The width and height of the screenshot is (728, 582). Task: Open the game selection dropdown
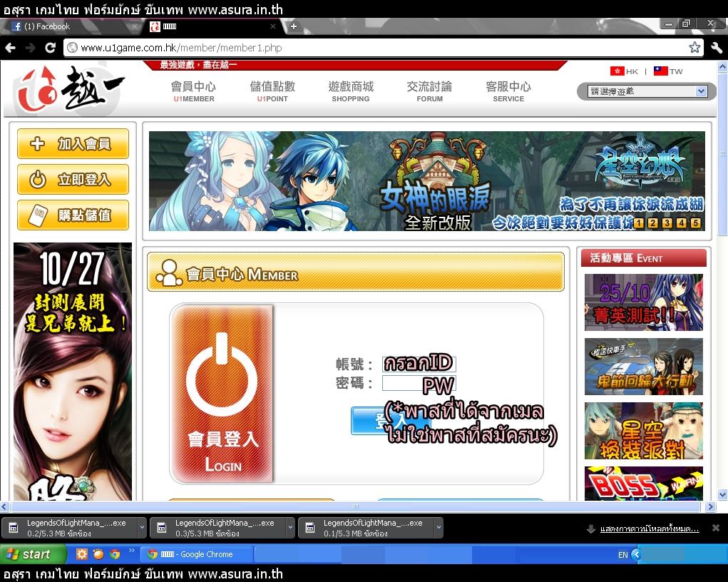(x=647, y=91)
